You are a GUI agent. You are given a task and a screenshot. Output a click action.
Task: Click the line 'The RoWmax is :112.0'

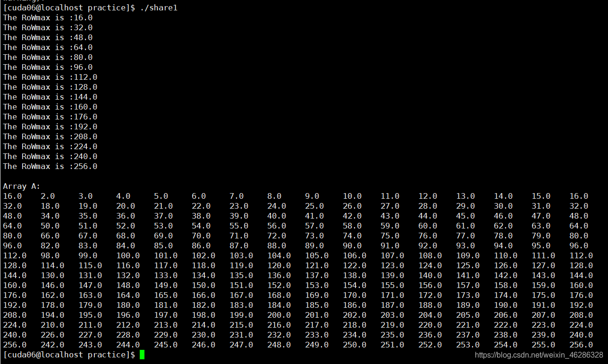click(x=50, y=77)
